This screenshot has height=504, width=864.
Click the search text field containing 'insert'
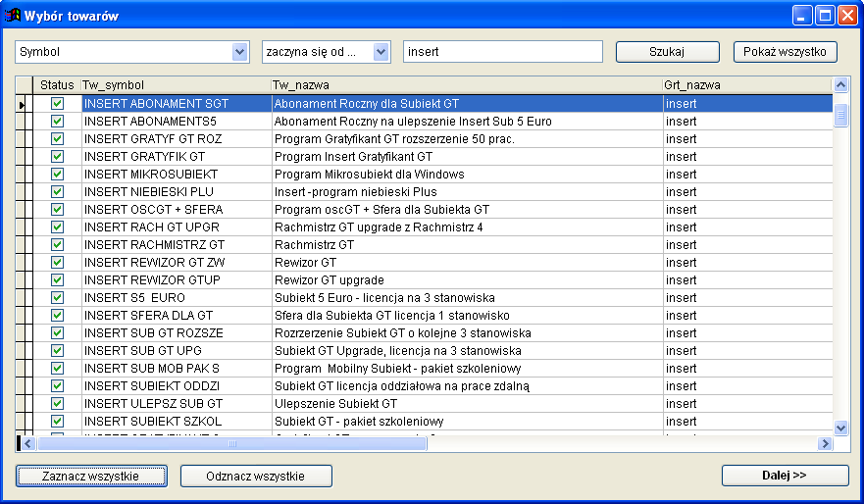pyautogui.click(x=502, y=52)
